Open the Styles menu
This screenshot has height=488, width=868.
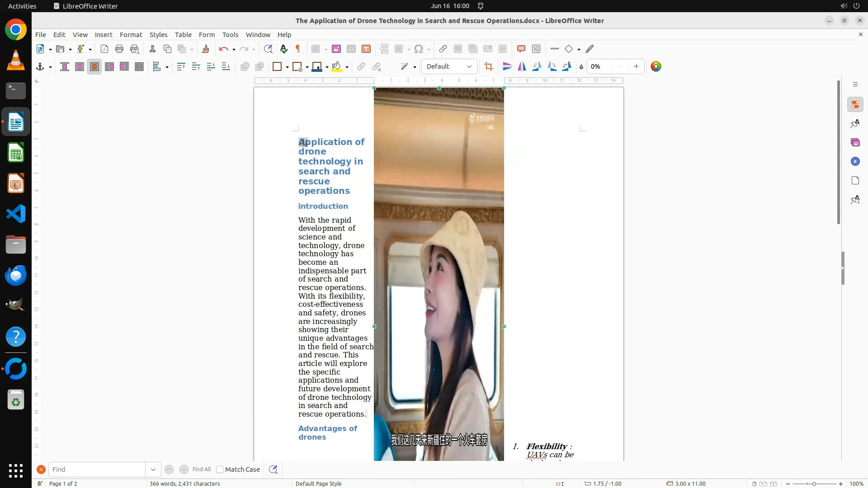tap(158, 35)
